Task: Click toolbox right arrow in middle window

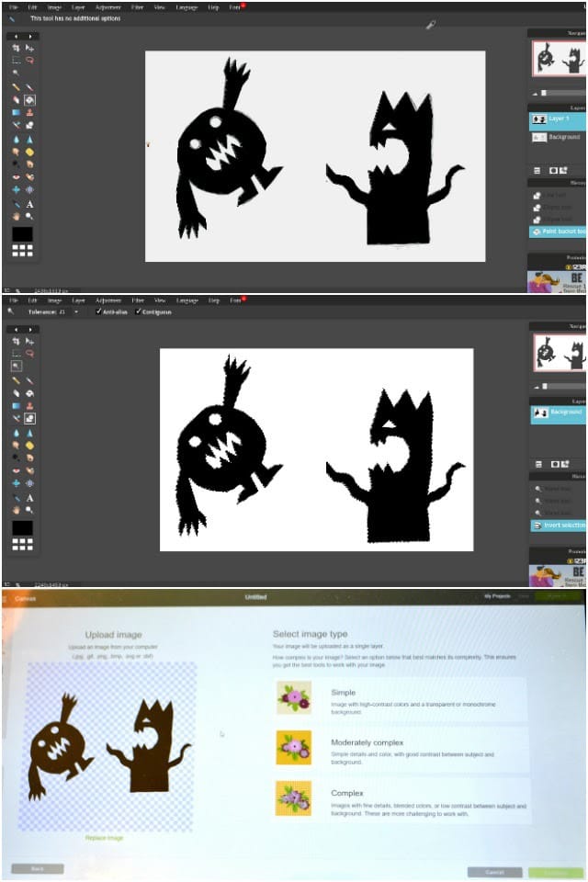Action: click(29, 330)
